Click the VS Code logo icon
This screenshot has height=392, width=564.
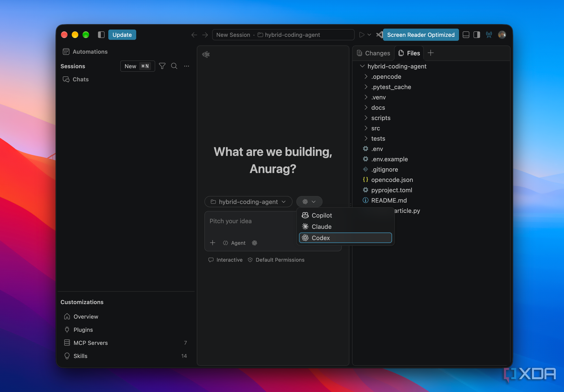pyautogui.click(x=379, y=35)
